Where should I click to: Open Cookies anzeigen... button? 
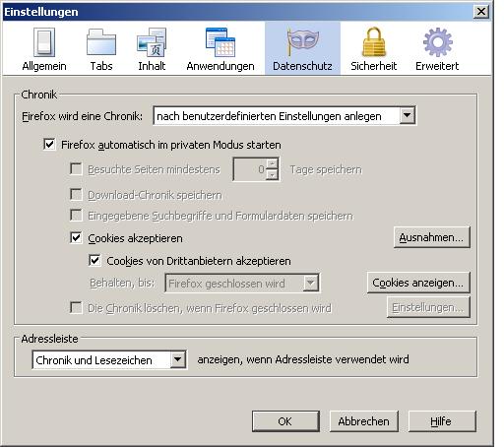[418, 283]
